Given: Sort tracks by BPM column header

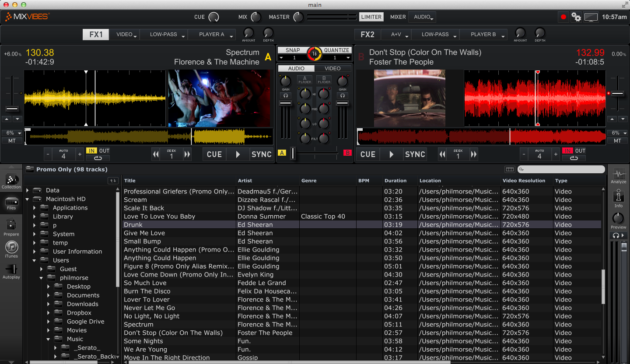Looking at the screenshot, I should pos(369,181).
